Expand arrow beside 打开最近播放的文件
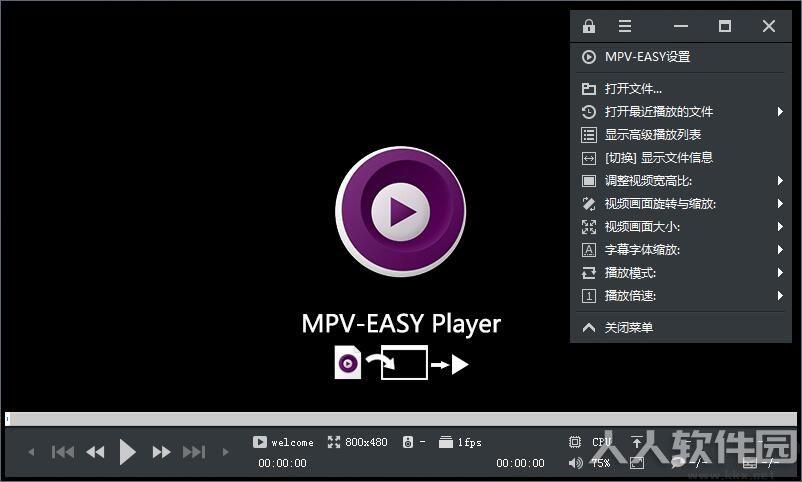The width and height of the screenshot is (802, 482). 780,112
